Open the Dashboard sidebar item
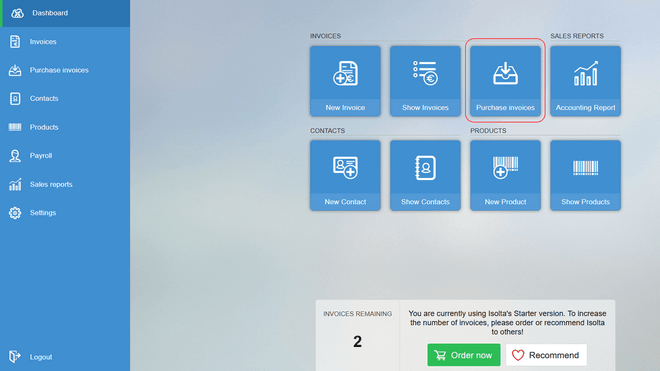Image resolution: width=660 pixels, height=371 pixels. click(65, 13)
